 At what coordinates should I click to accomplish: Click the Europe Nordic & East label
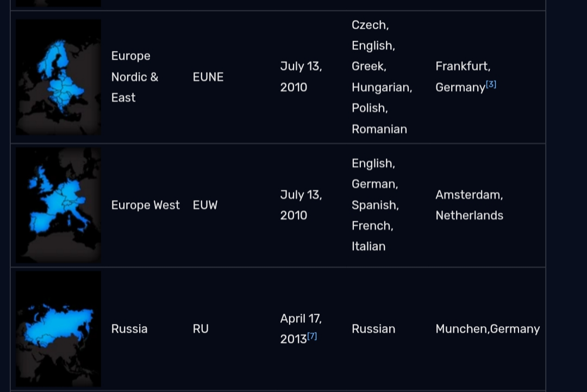click(x=134, y=77)
